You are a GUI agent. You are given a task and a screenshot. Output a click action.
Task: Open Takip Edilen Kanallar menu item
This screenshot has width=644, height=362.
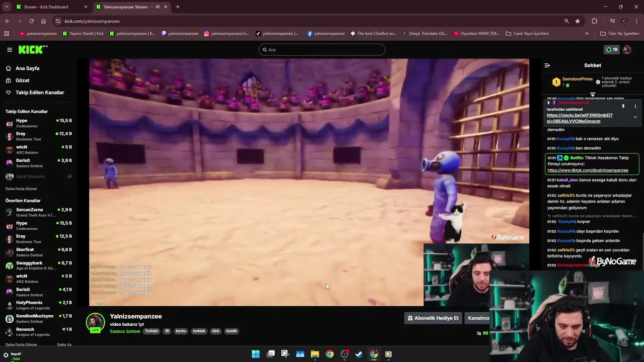[40, 93]
